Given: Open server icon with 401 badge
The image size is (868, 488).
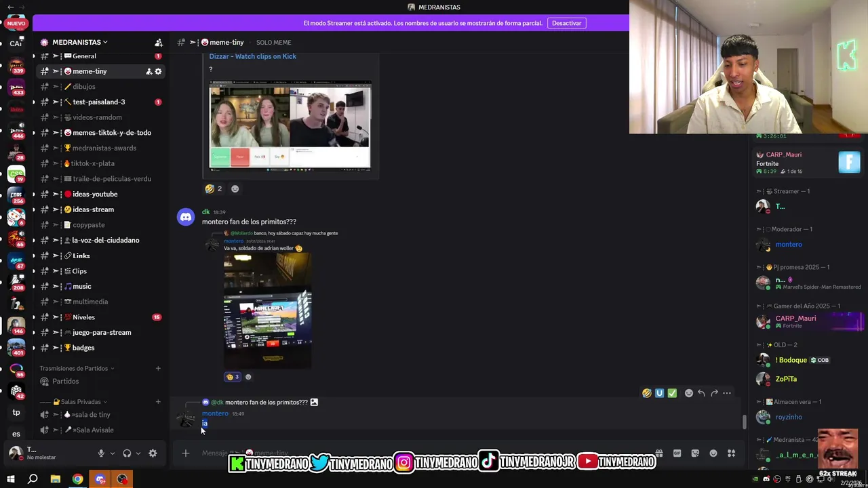Looking at the screenshot, I should click(16, 348).
